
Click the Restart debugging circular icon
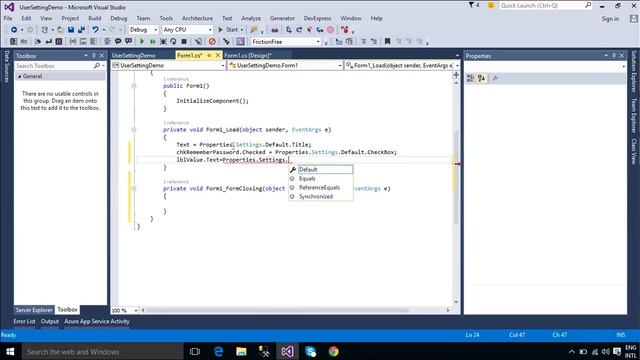pos(173,42)
